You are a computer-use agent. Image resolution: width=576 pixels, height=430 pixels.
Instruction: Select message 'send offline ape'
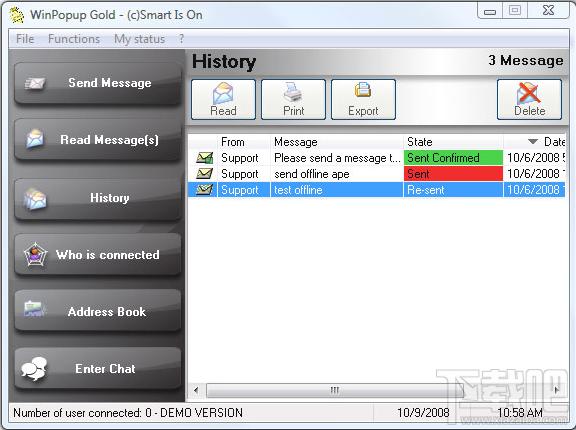312,174
